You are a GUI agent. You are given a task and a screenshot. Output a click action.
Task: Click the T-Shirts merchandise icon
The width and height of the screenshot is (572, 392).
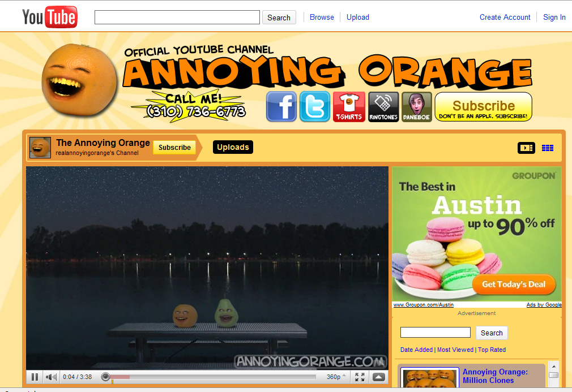pos(349,107)
